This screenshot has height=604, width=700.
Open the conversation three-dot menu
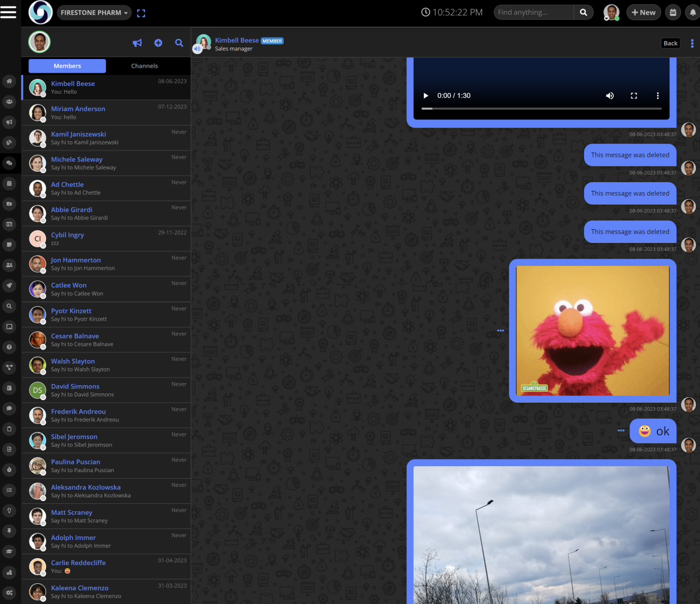(692, 43)
